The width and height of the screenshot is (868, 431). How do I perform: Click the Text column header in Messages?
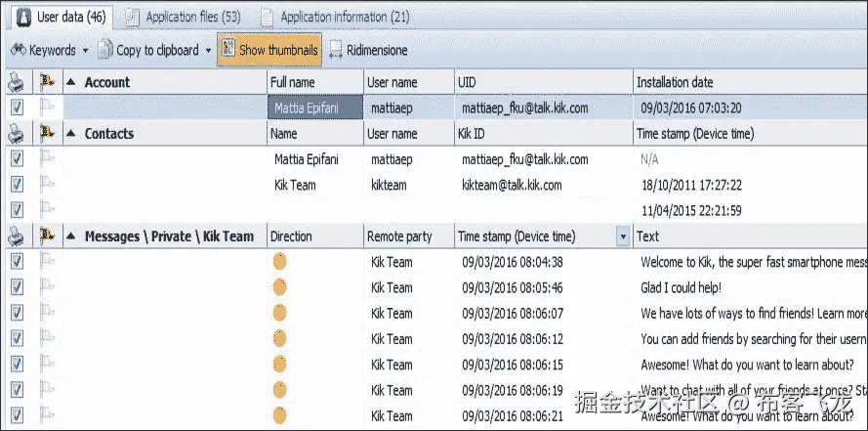[750, 237]
